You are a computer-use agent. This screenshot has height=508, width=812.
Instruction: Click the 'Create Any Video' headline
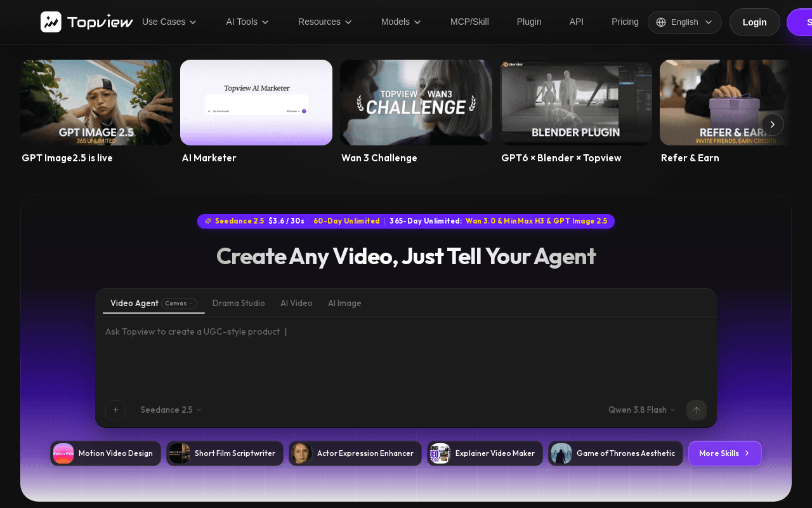point(406,256)
